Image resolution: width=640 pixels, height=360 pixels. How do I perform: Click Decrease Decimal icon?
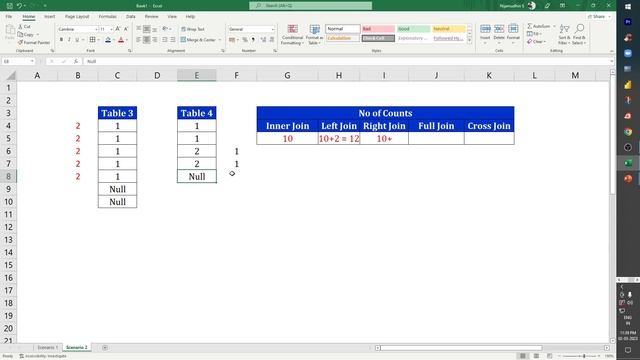[x=272, y=40]
